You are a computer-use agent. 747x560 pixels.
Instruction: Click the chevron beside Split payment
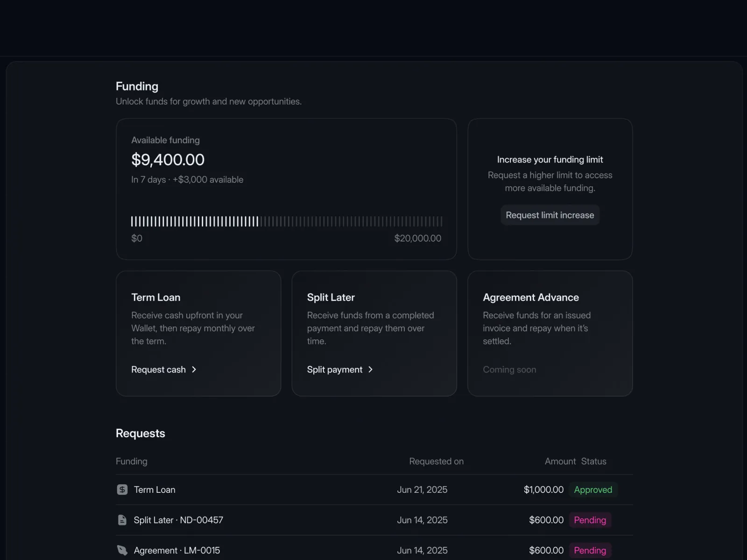click(x=370, y=370)
